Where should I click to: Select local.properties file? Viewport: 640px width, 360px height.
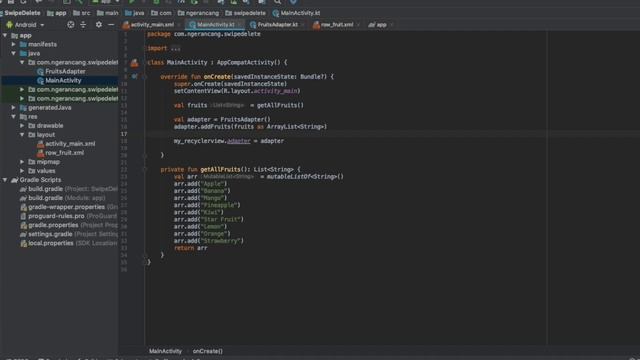[x=69, y=243]
